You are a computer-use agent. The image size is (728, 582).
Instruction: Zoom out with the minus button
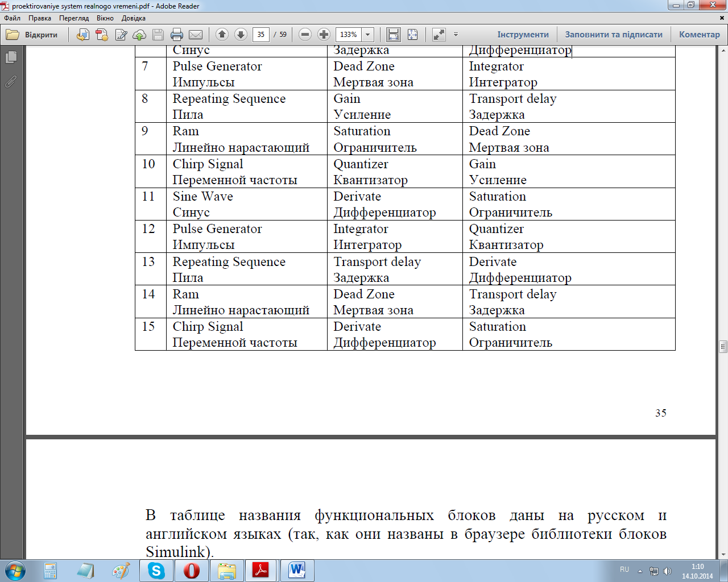(305, 35)
